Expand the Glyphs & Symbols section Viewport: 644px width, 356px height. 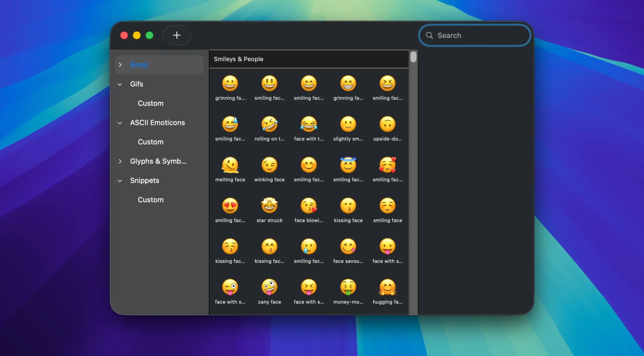pyautogui.click(x=120, y=161)
